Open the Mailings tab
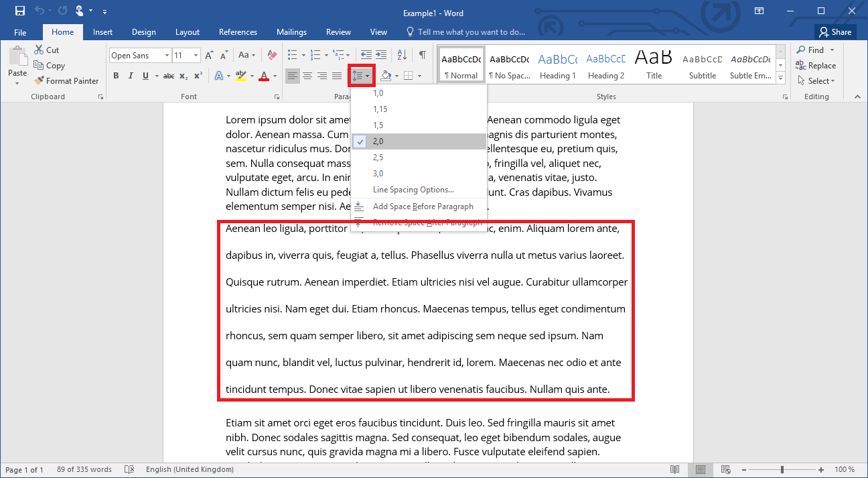Screen dimensions: 868x478 coord(291,32)
